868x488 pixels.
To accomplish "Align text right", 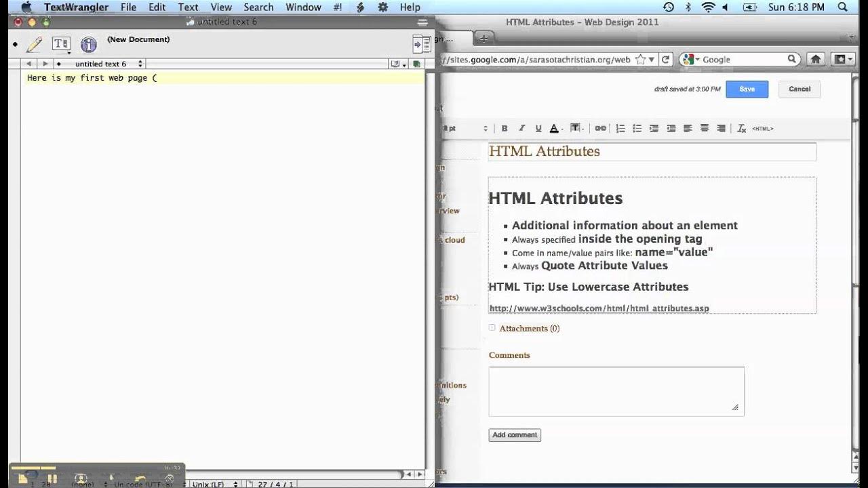I will click(722, 128).
